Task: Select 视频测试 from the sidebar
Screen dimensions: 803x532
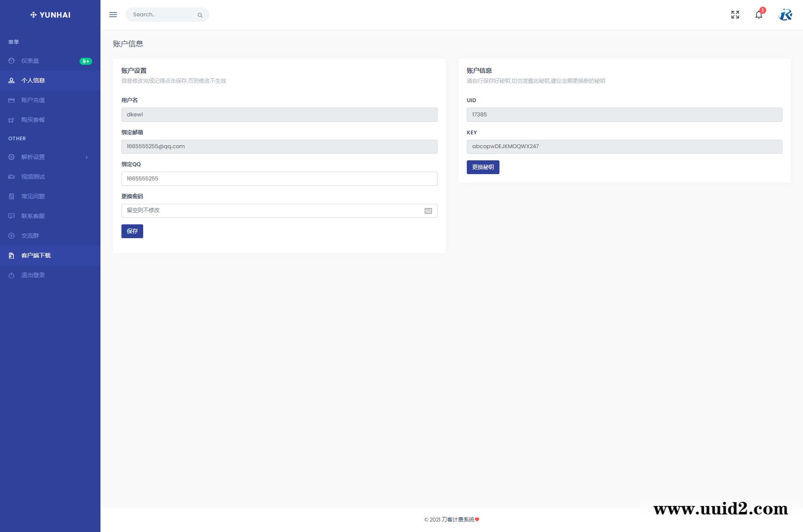Action: coord(33,177)
